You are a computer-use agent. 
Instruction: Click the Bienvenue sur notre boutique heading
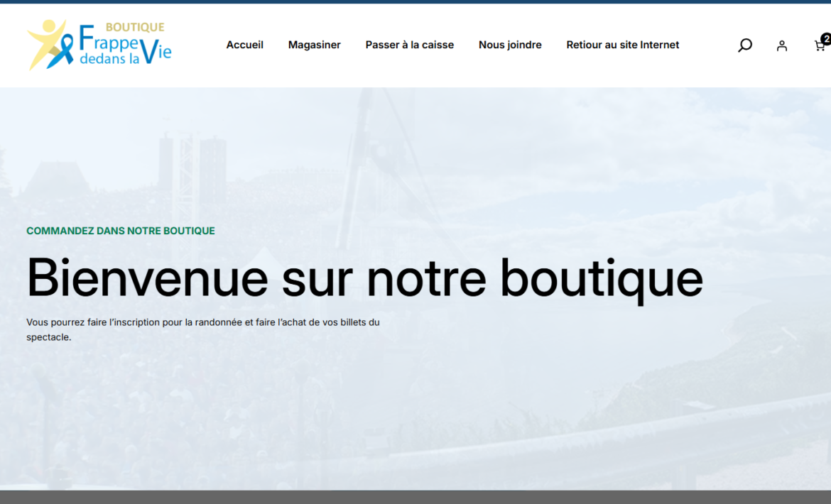pyautogui.click(x=364, y=278)
